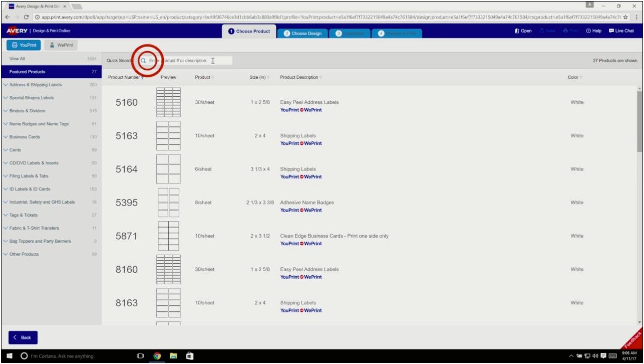Viewport: 644px width, 364px height.
Task: Click the Chrome taskbar icon
Action: coord(157,356)
